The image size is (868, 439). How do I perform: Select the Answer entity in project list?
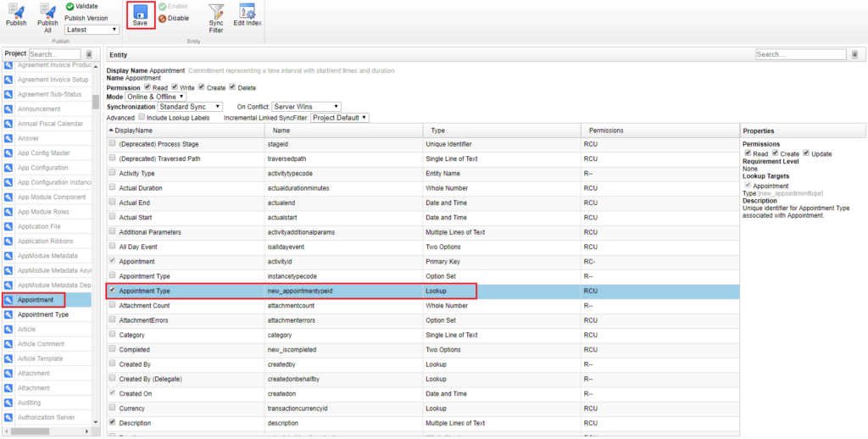[x=28, y=138]
